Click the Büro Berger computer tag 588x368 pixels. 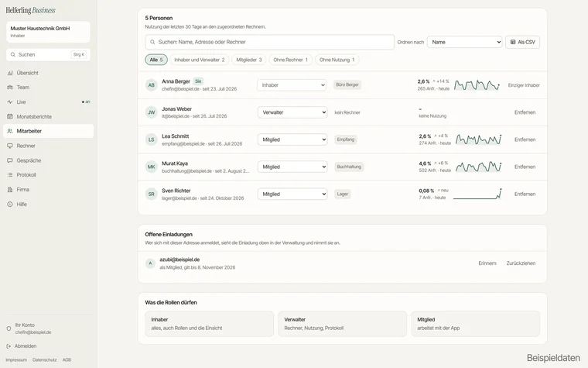pos(347,85)
